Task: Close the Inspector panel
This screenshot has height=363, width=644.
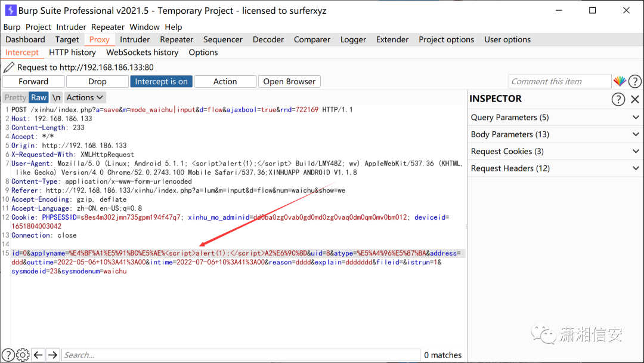Action: click(x=635, y=99)
